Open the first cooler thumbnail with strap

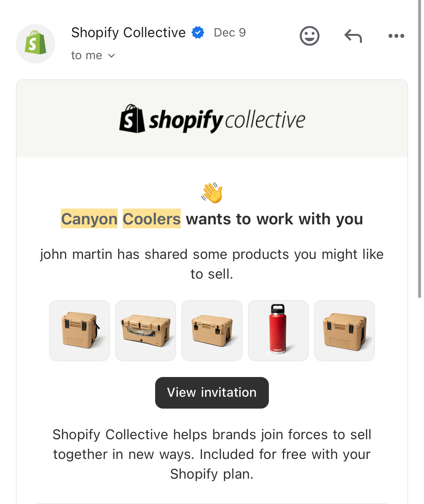coord(80,330)
